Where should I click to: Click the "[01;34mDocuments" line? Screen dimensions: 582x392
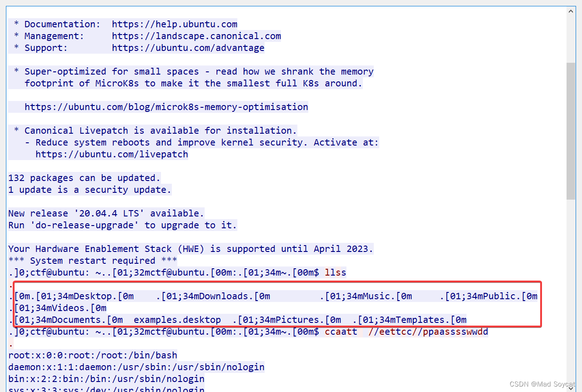(237, 320)
